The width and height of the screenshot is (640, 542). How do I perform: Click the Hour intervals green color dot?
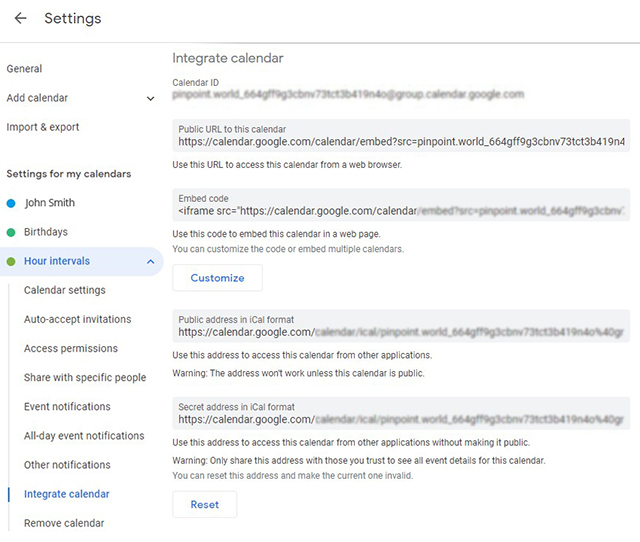[x=11, y=261]
